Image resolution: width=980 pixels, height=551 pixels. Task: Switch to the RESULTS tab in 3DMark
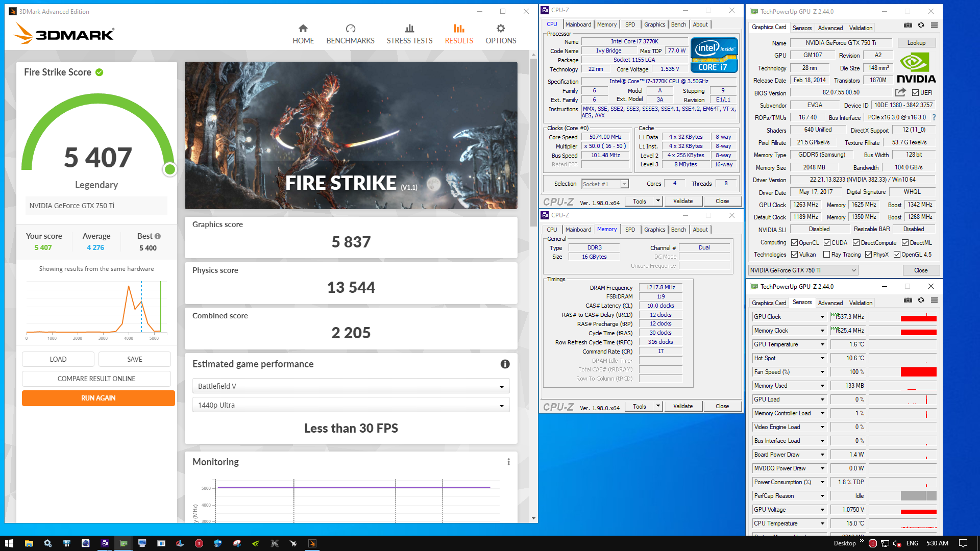(x=459, y=34)
